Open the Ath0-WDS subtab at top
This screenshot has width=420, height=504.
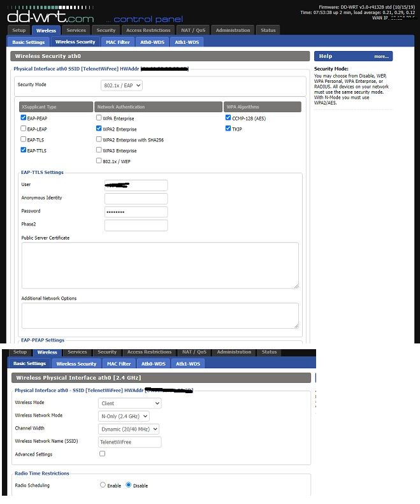coord(153,42)
